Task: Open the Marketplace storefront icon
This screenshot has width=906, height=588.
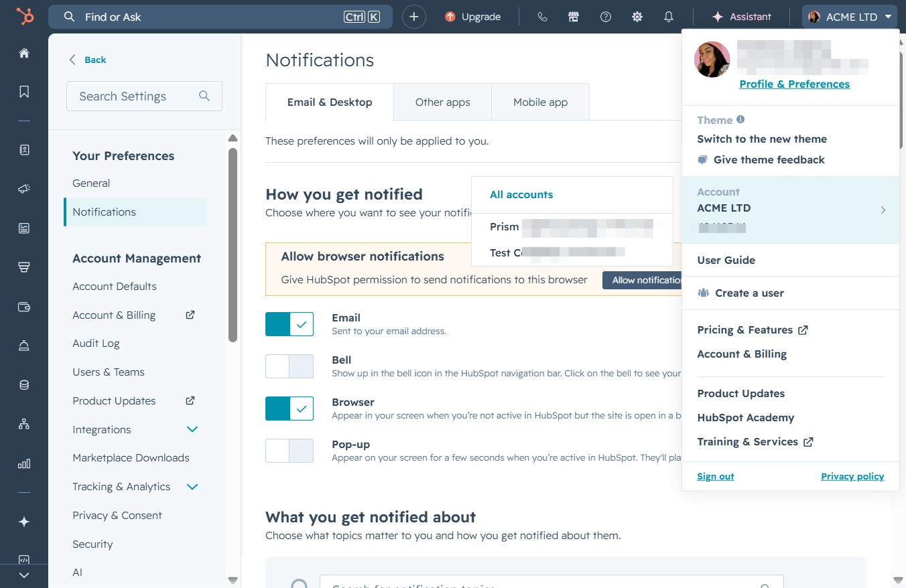Action: 574,17
